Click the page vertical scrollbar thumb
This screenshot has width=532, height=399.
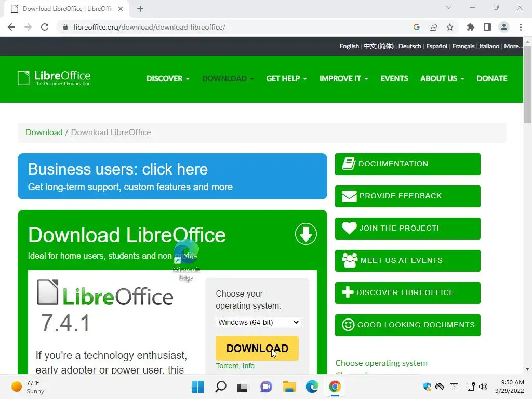(x=527, y=85)
